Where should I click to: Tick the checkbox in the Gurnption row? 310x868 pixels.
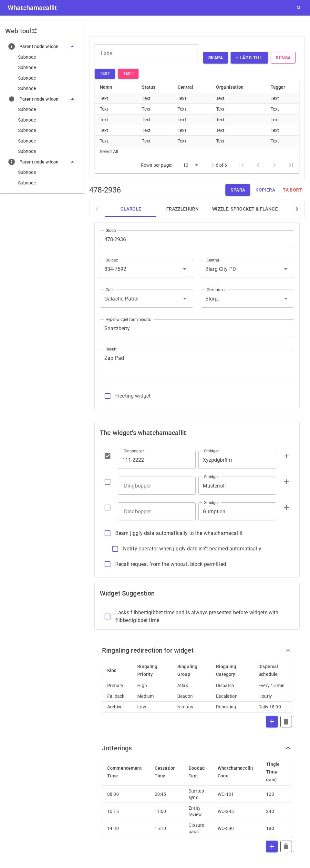(x=108, y=508)
